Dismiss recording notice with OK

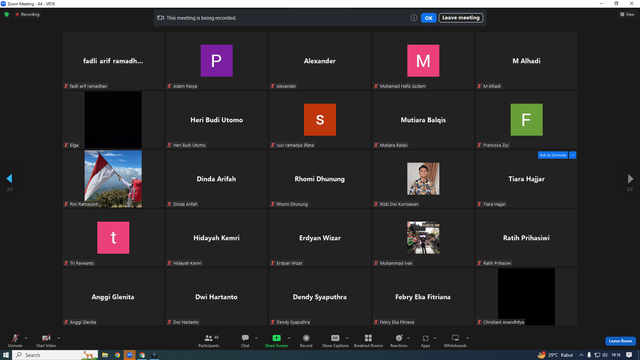(x=429, y=18)
